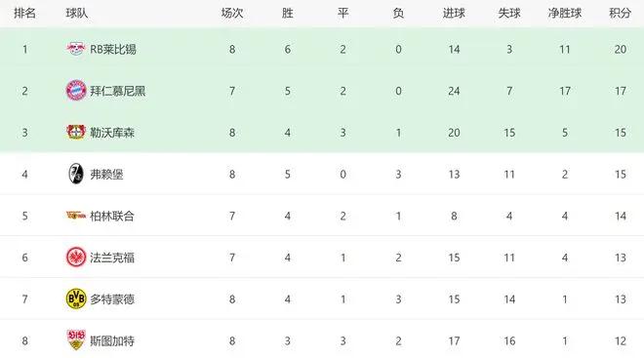Click the VfB Stuttgart shield badge
Screen dimensions: 644x358
[76, 339]
